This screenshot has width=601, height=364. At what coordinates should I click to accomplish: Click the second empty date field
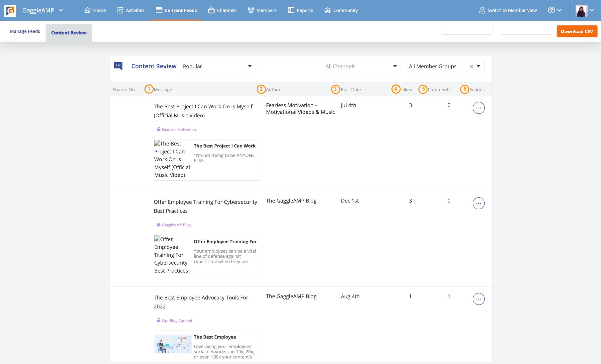click(526, 29)
